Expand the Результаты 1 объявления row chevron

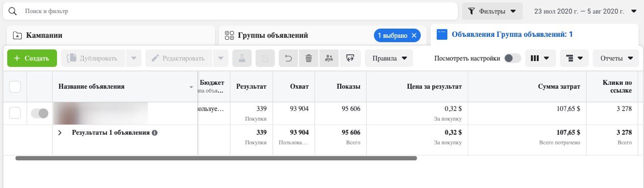(x=60, y=133)
